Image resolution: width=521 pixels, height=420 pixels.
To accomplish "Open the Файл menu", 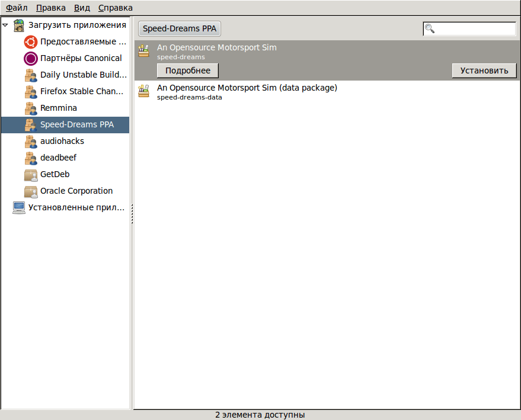I will 17,8.
